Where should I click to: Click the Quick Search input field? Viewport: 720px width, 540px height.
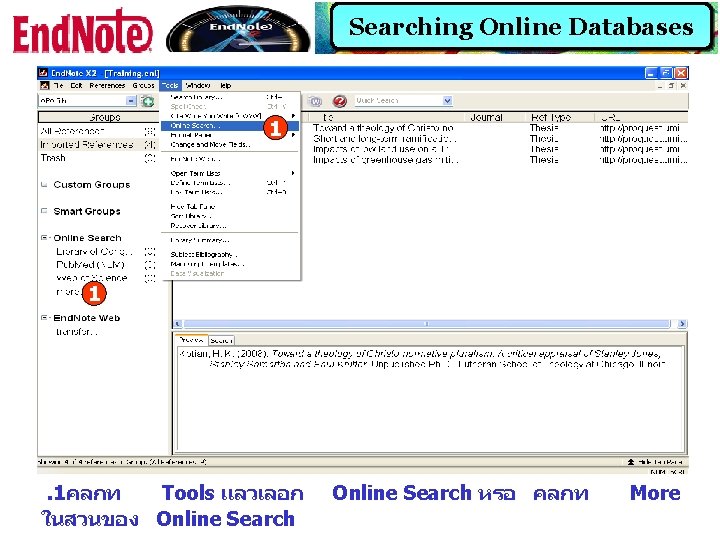pos(398,101)
